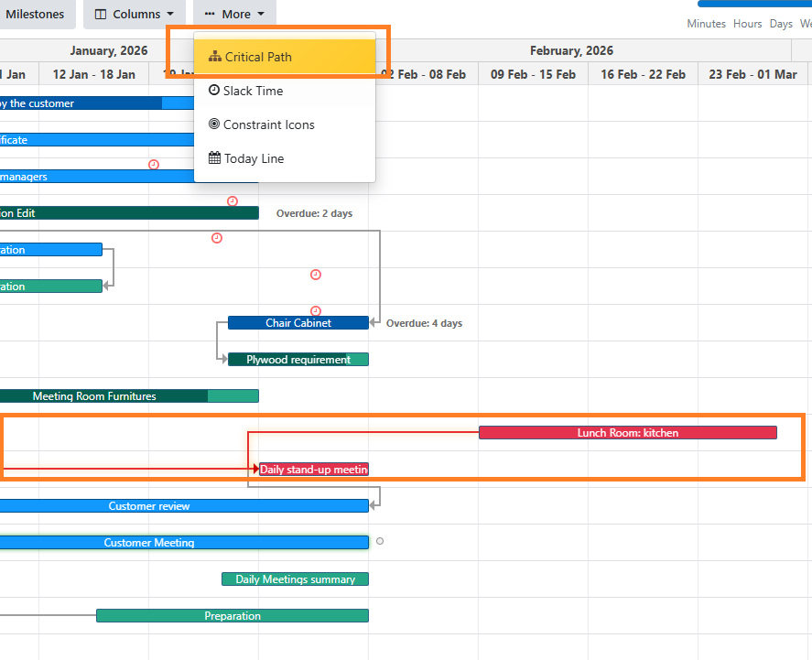This screenshot has width=812, height=660.
Task: Switch zoom scale to Hours
Action: pos(747,24)
